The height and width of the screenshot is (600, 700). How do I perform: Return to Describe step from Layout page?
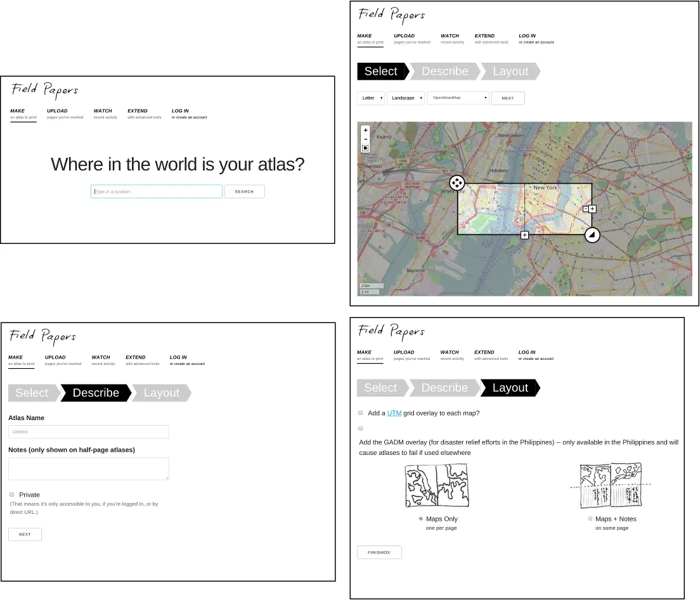[x=444, y=388]
